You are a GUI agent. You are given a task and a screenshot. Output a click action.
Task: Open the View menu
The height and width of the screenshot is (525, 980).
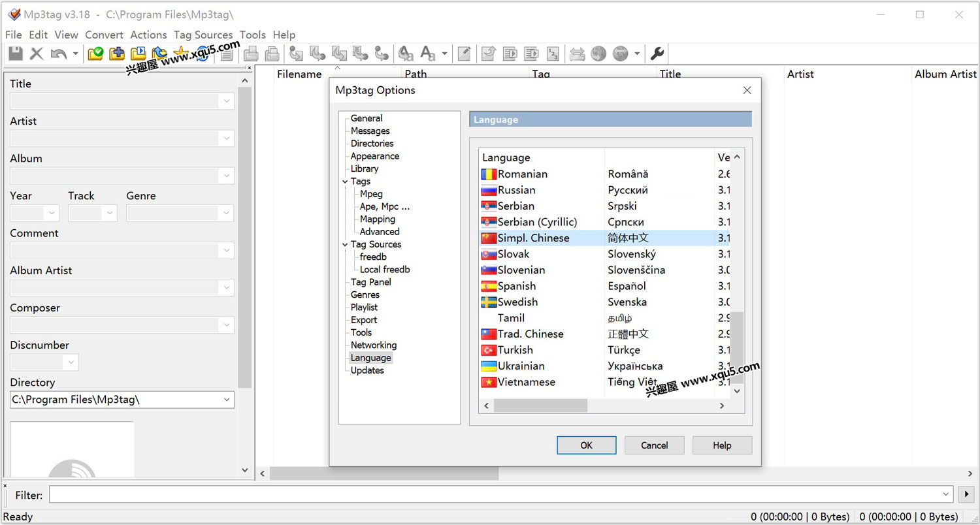(x=66, y=35)
